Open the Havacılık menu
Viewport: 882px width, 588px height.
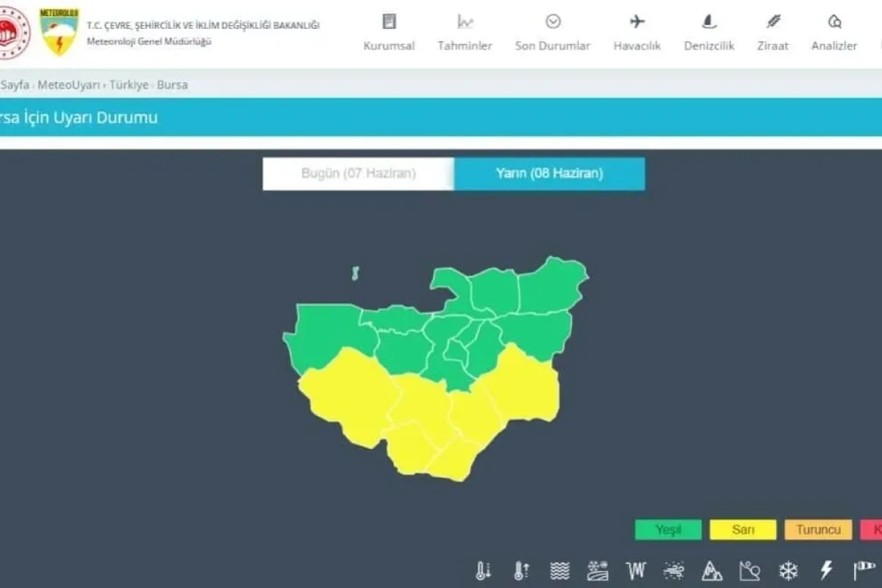pos(637,32)
